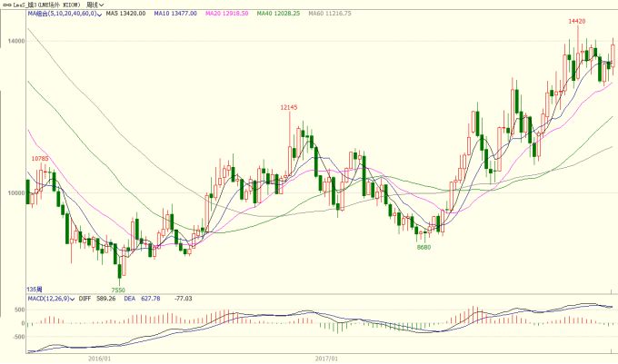Click the green MA40 12028.25 legend
Viewport: 618px width, 364px height.
(279, 15)
